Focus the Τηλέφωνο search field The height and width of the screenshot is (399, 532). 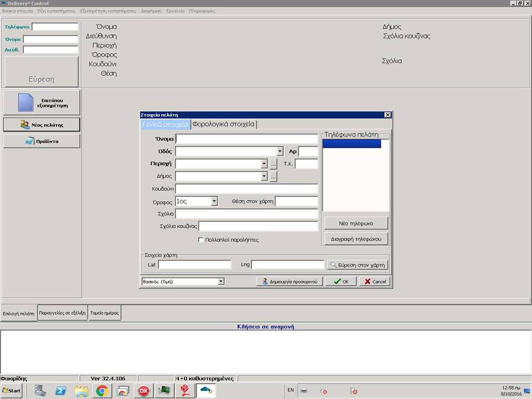(x=55, y=27)
